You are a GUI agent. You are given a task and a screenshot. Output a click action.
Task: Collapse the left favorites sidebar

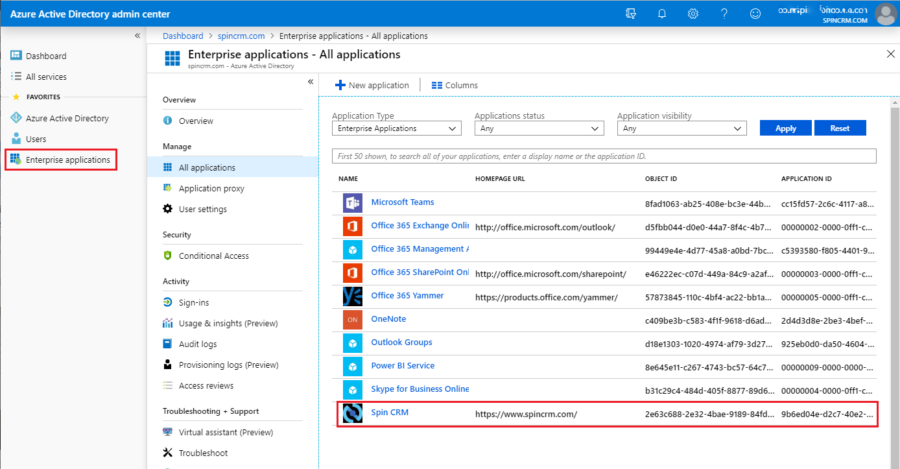pyautogui.click(x=137, y=36)
